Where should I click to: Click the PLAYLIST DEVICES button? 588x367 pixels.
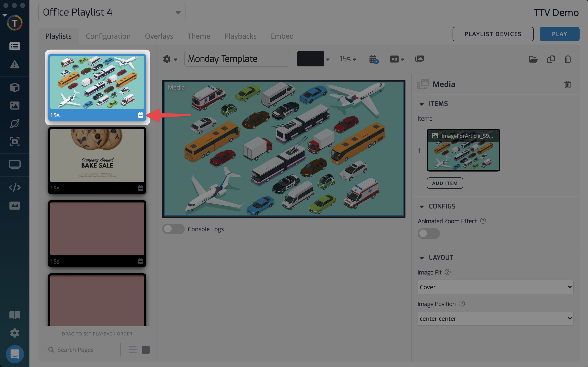[493, 34]
